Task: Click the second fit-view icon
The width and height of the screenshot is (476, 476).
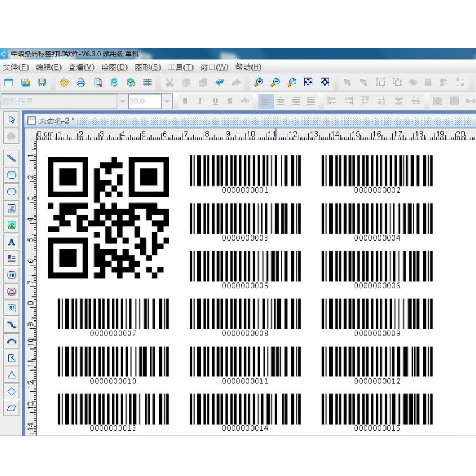Action: [325, 83]
